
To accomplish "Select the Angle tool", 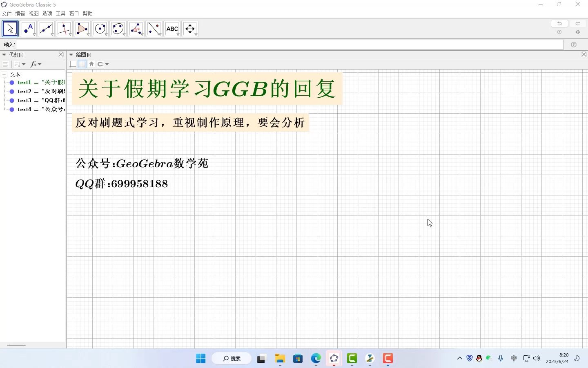I will coord(136,29).
